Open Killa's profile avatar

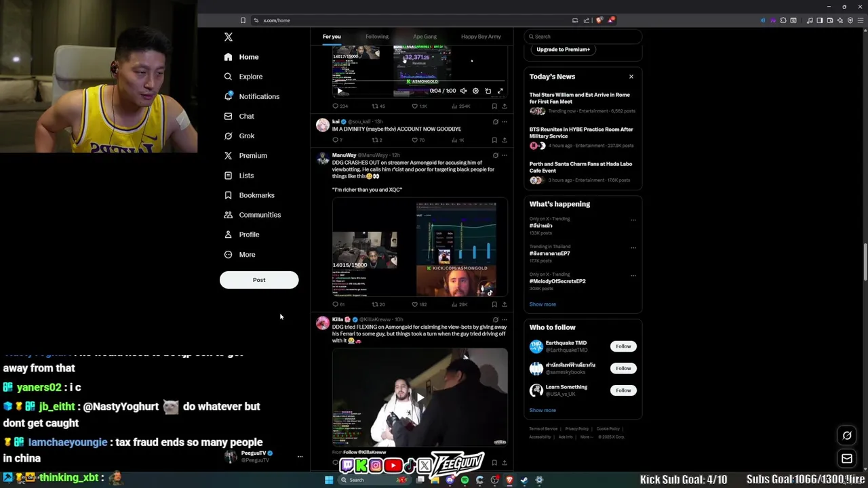323,323
